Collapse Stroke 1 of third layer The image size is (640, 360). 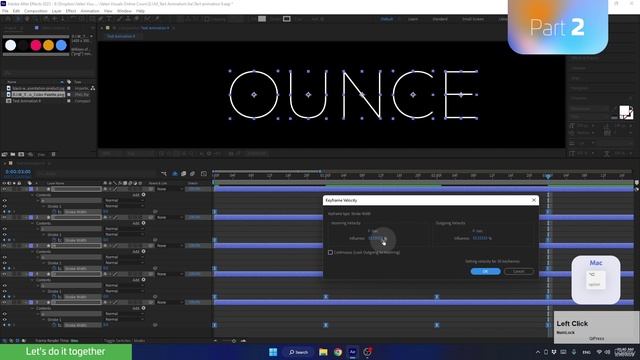44,263
